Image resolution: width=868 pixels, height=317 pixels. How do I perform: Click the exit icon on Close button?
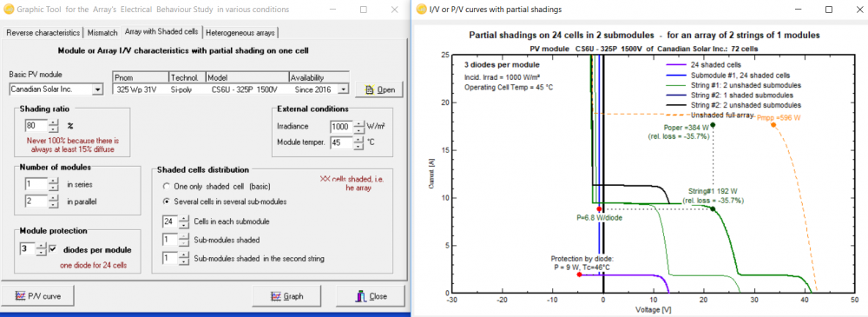click(x=360, y=296)
